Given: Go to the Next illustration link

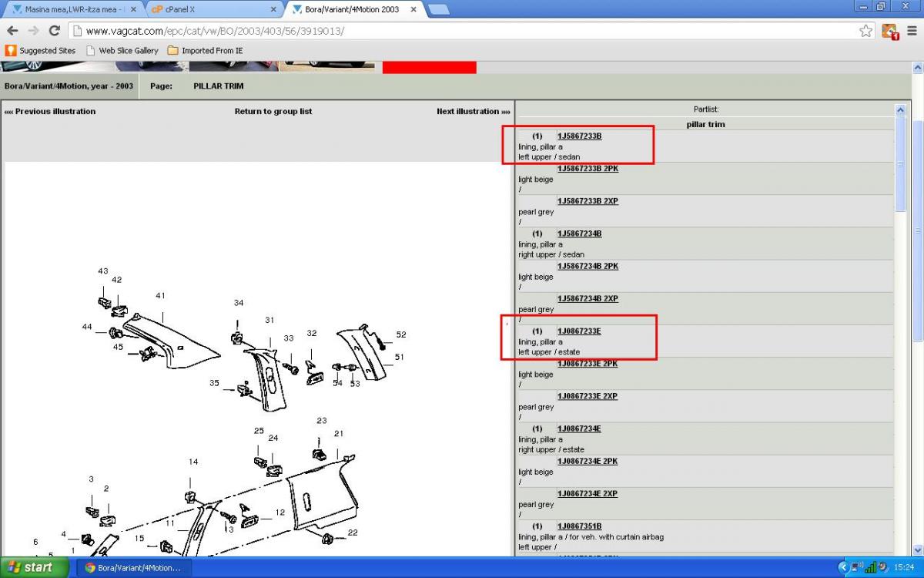Looking at the screenshot, I should pyautogui.click(x=473, y=112).
